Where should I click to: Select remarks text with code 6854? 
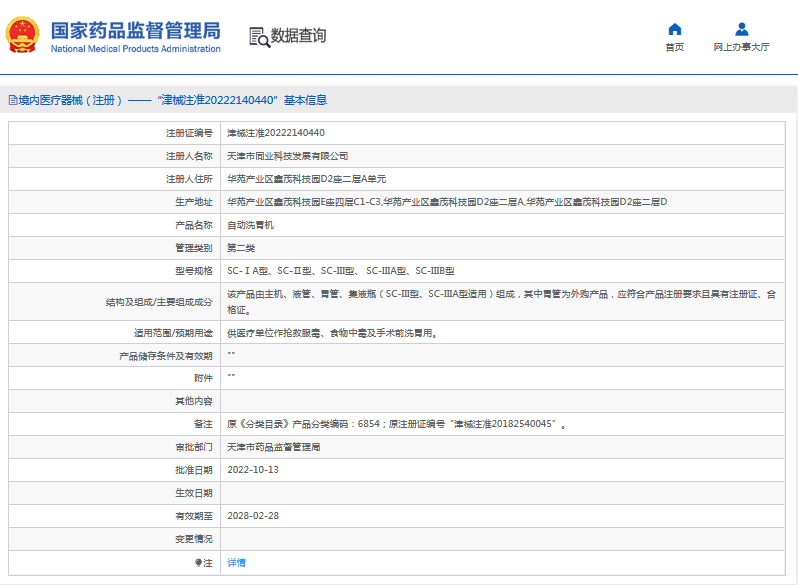pos(396,424)
